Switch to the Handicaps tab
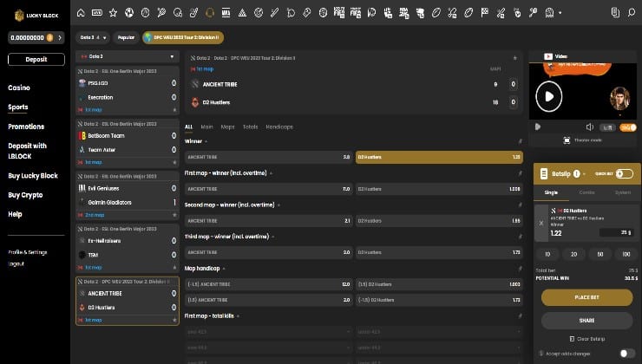This screenshot has height=364, width=642. tap(279, 127)
